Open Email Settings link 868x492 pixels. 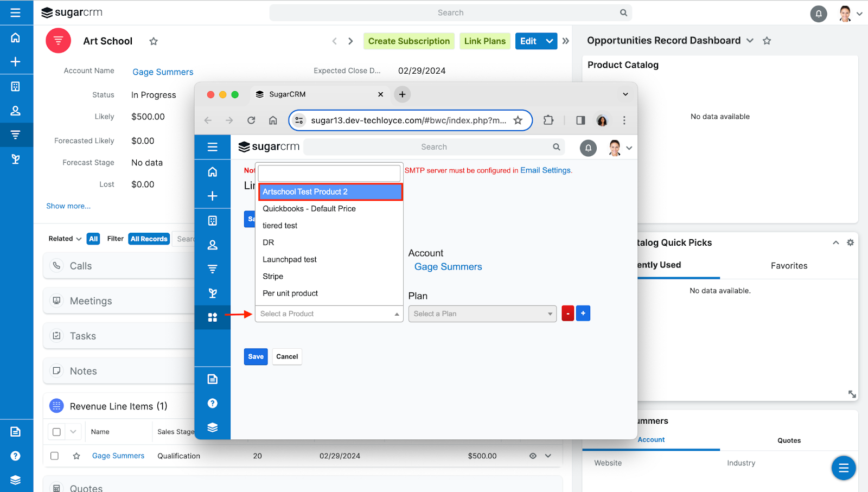pos(545,170)
